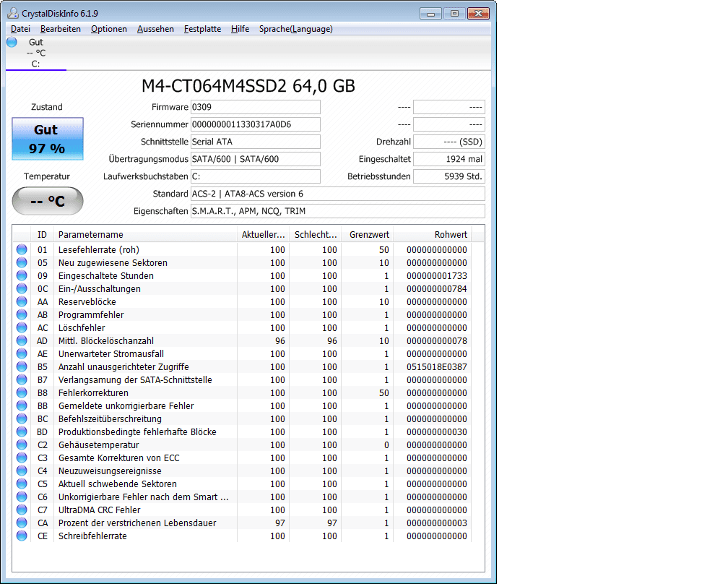Screen dimensions: 728x584
Task: Click the Schlecht... column header
Action: [x=315, y=235]
